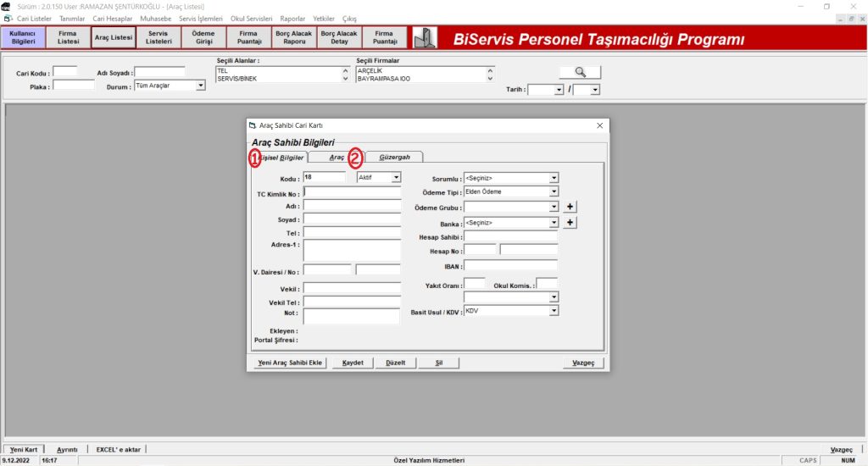
Task: Click plus button next to Ödeme Grubu
Action: pos(570,207)
